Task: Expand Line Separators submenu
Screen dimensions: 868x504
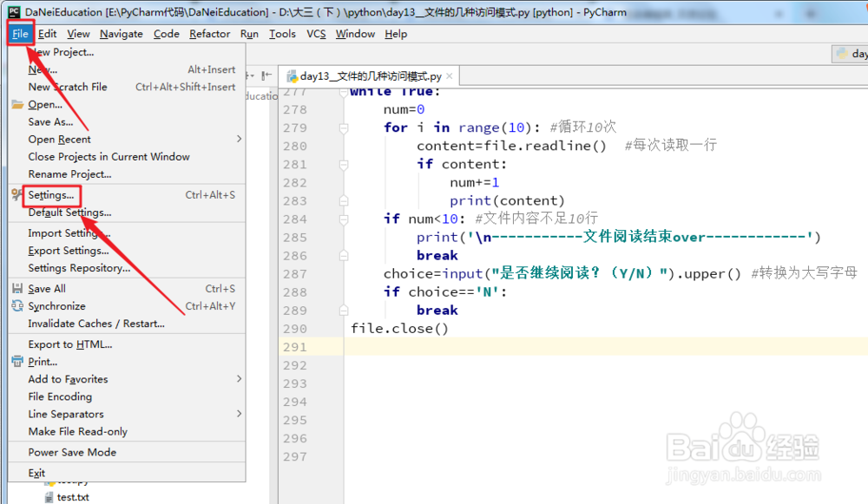Action: [x=127, y=414]
